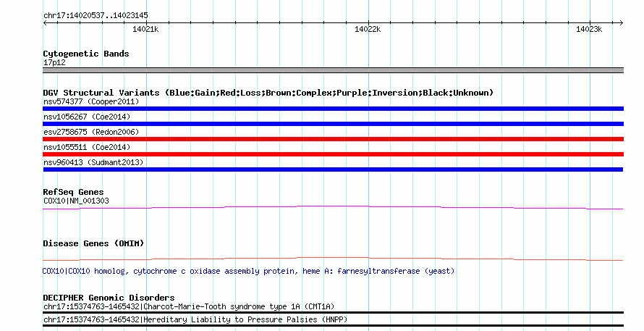Click the blue nsv574377 gain variant bar
Viewport: 644px width, 331px height.
(x=333, y=109)
